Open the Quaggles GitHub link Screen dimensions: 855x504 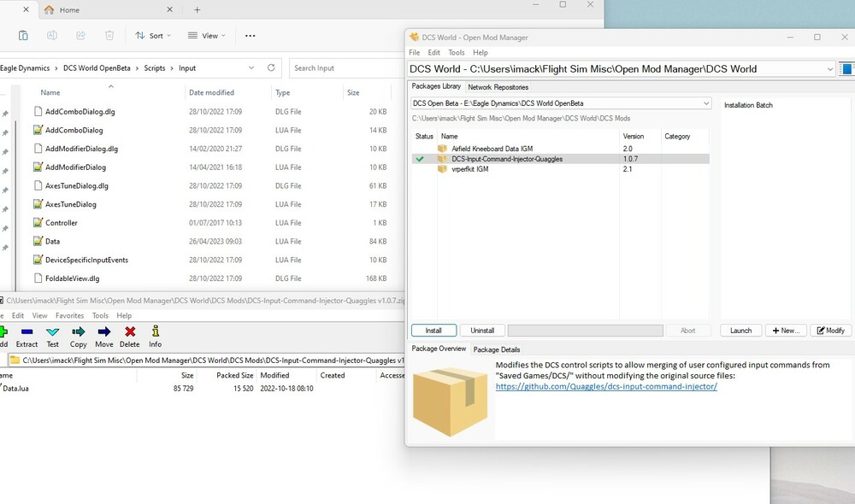point(606,386)
